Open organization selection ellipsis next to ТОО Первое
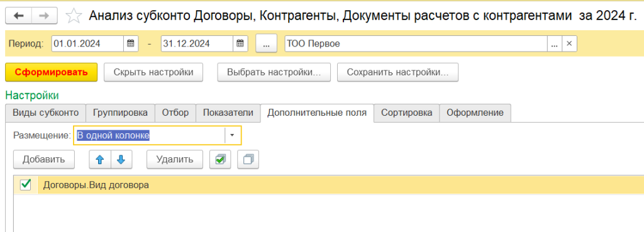644x232 pixels. tap(554, 43)
